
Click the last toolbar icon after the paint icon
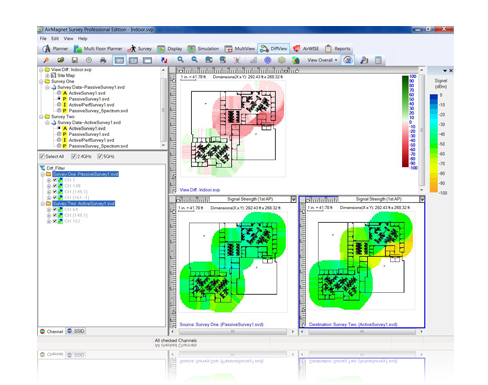click(x=378, y=60)
